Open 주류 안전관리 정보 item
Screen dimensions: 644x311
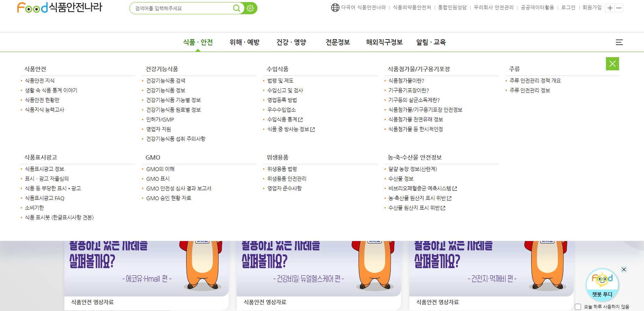[530, 90]
